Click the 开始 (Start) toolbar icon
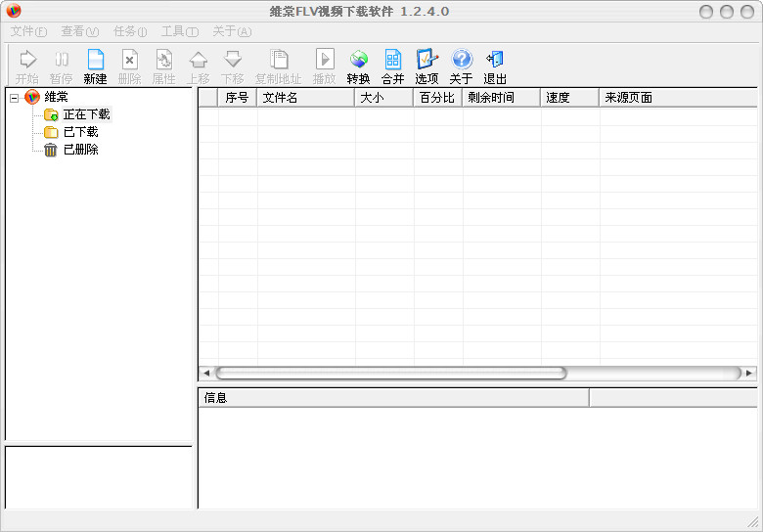Image resolution: width=763 pixels, height=532 pixels. [27, 61]
